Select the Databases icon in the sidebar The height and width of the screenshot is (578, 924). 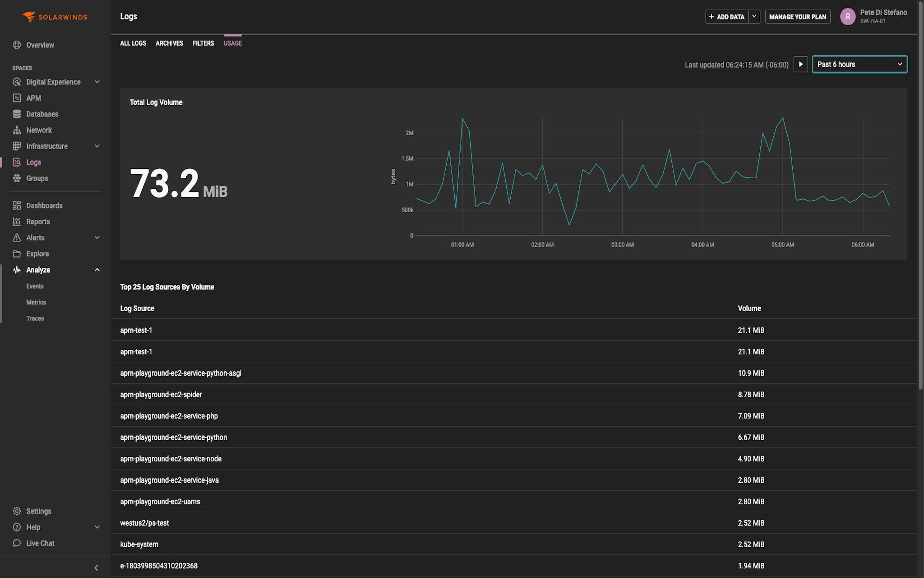click(17, 114)
